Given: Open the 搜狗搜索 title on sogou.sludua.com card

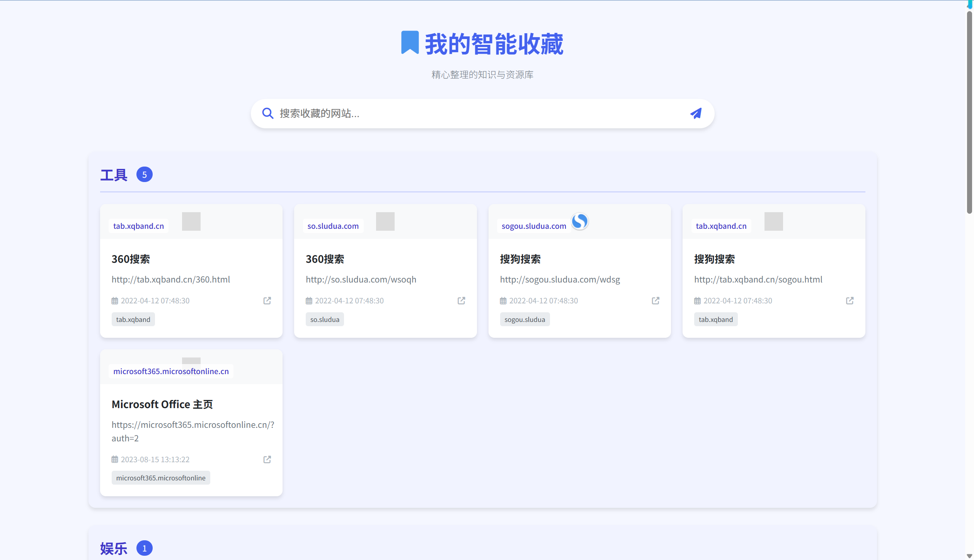Looking at the screenshot, I should pos(520,259).
